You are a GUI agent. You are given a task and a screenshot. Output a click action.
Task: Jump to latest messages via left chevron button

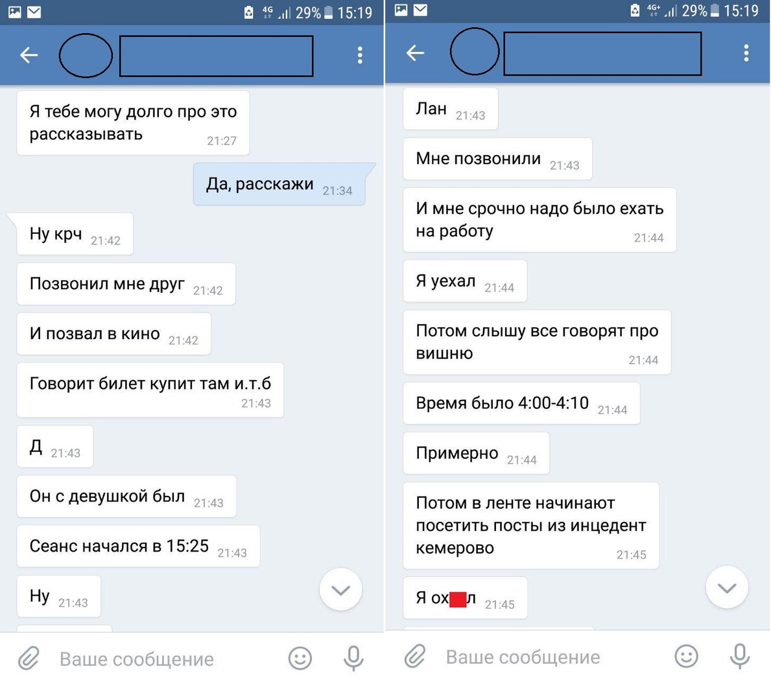pyautogui.click(x=340, y=589)
